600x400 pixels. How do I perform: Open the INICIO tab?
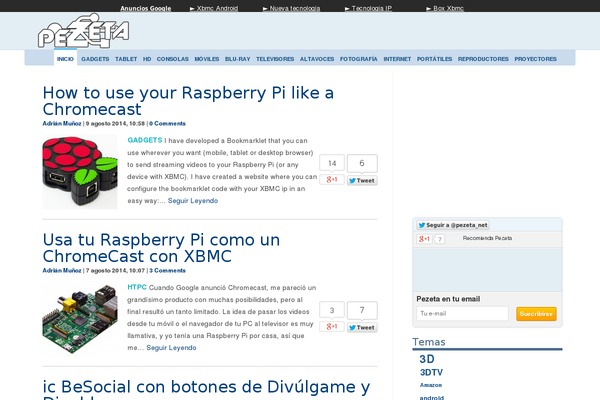pyautogui.click(x=65, y=59)
